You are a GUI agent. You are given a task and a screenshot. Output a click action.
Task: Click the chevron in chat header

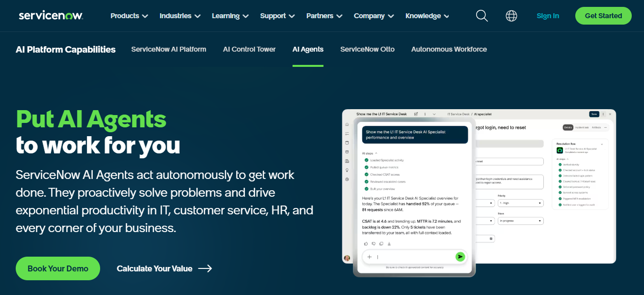tap(434, 114)
